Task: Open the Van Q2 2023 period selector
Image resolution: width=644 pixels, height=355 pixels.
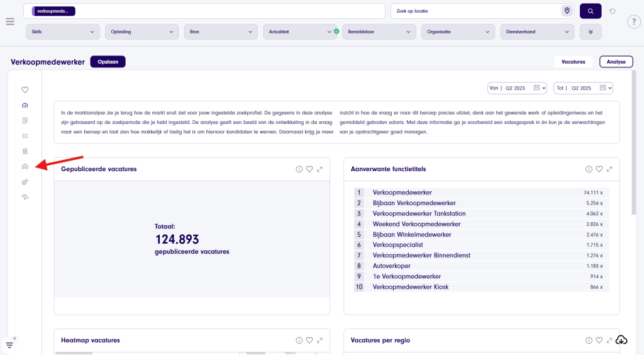Action: tap(517, 88)
